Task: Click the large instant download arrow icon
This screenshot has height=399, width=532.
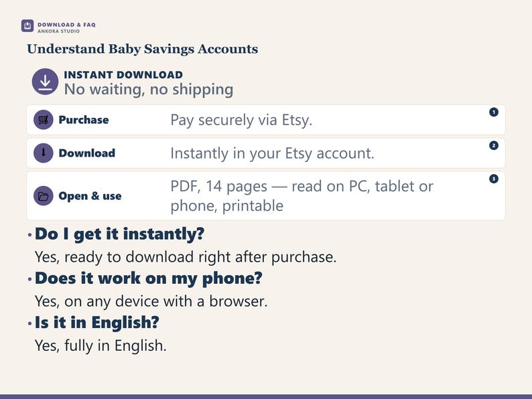Action: pyautogui.click(x=45, y=82)
